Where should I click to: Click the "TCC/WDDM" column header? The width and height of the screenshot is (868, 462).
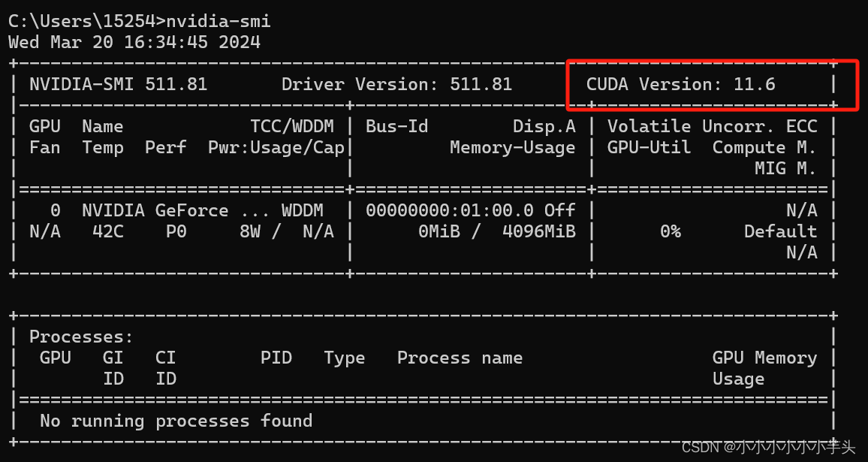(292, 126)
